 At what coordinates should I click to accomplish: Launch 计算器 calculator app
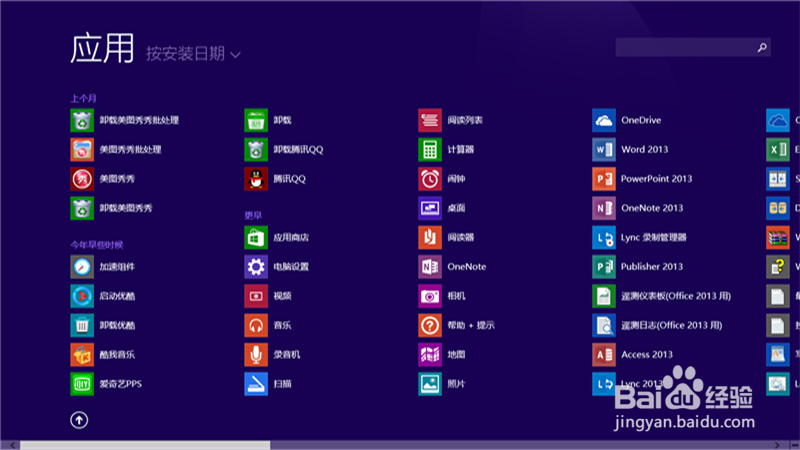coord(430,149)
